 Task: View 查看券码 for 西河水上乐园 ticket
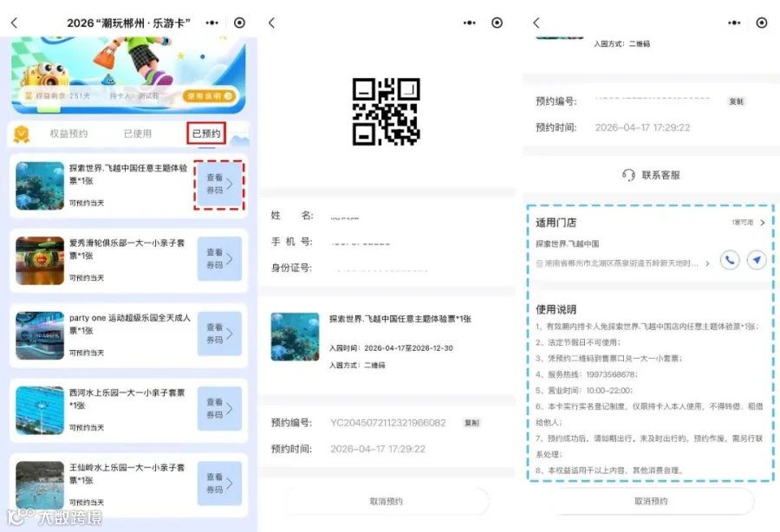[x=219, y=409]
